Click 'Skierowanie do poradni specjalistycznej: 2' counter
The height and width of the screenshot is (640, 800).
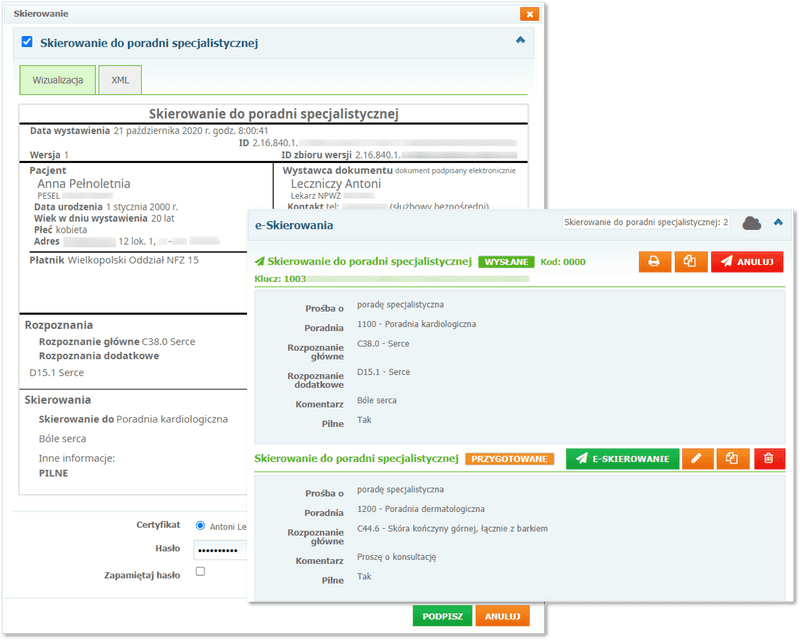[x=646, y=222]
